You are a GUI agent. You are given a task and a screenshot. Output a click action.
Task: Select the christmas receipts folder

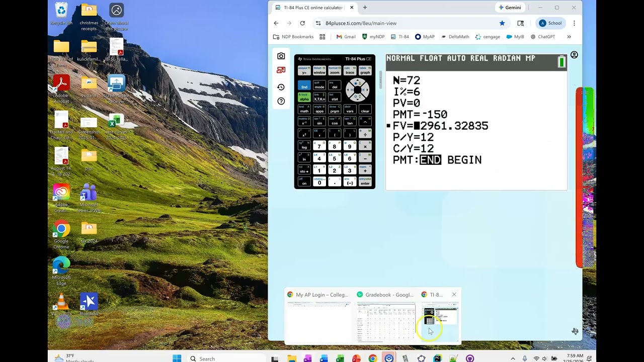(x=89, y=17)
